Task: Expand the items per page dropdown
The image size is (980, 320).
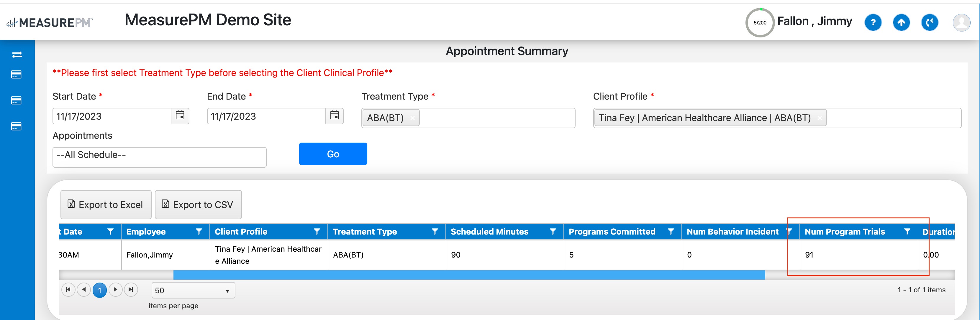Action: (x=227, y=291)
